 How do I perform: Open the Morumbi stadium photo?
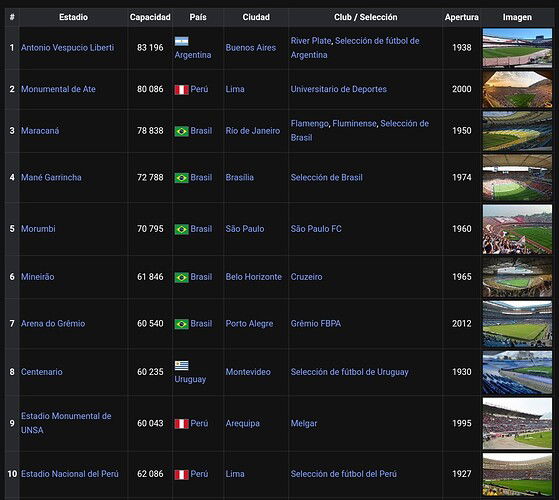pyautogui.click(x=517, y=229)
